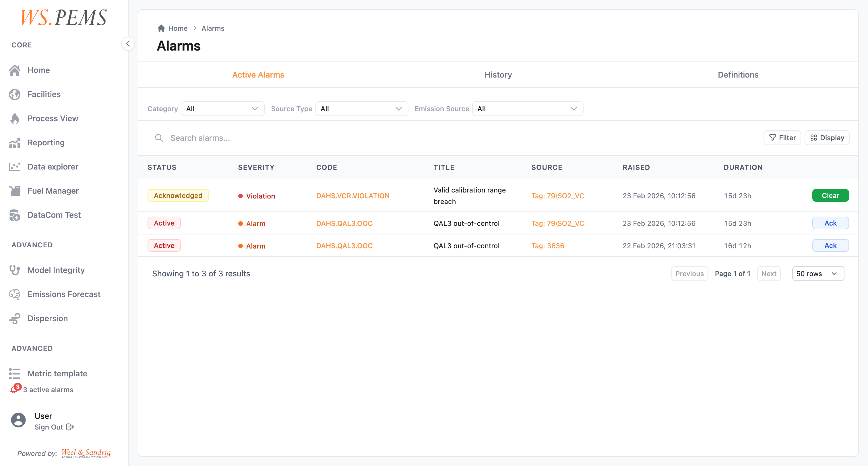Click the sign out arrow icon
The image size is (868, 466).
70,427
